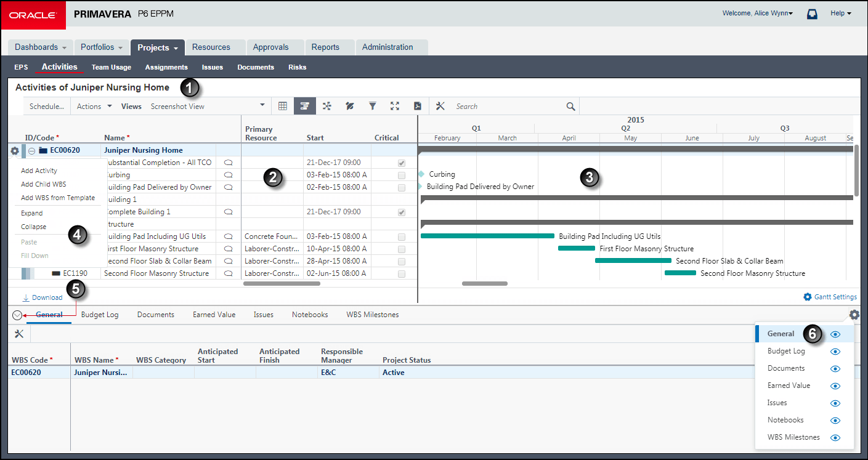Image resolution: width=868 pixels, height=460 pixels.
Task: Open the Notebooks detail tab
Action: [x=310, y=315]
